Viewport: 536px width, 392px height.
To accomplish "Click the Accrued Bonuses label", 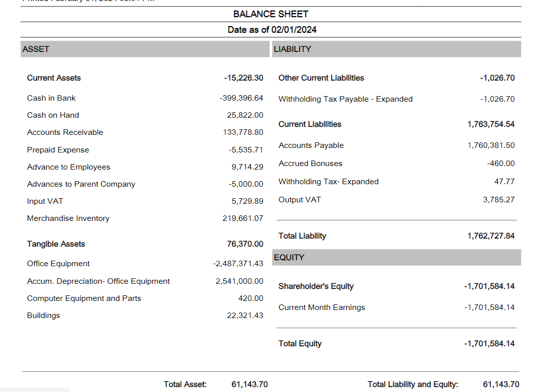I will pyautogui.click(x=310, y=164).
